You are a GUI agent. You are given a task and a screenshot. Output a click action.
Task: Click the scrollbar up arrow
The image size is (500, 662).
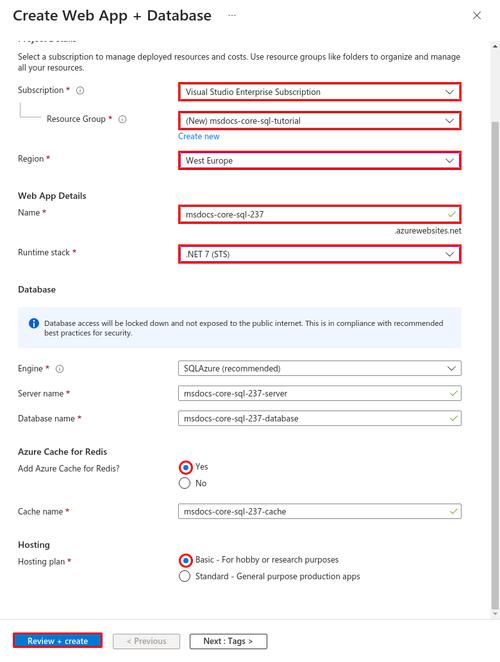495,46
